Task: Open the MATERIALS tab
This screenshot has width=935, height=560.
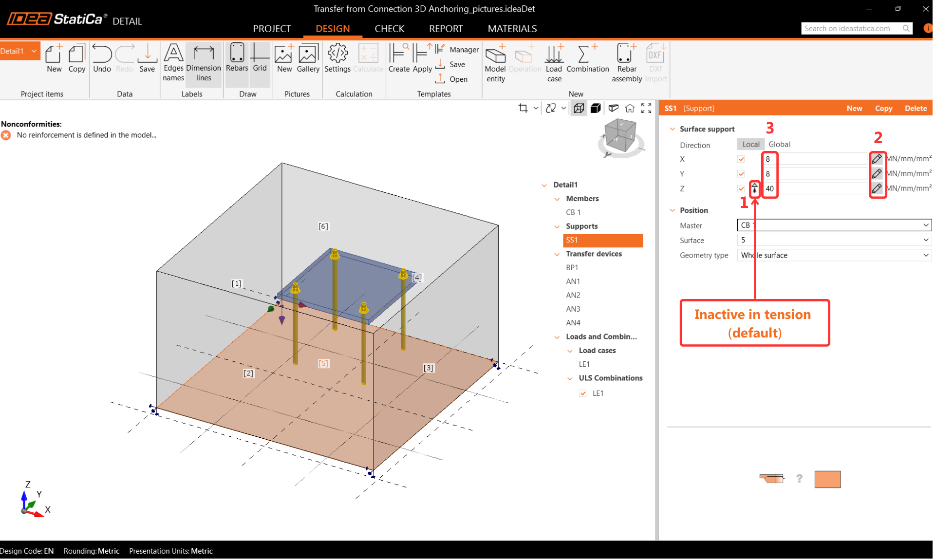Action: coord(512,29)
